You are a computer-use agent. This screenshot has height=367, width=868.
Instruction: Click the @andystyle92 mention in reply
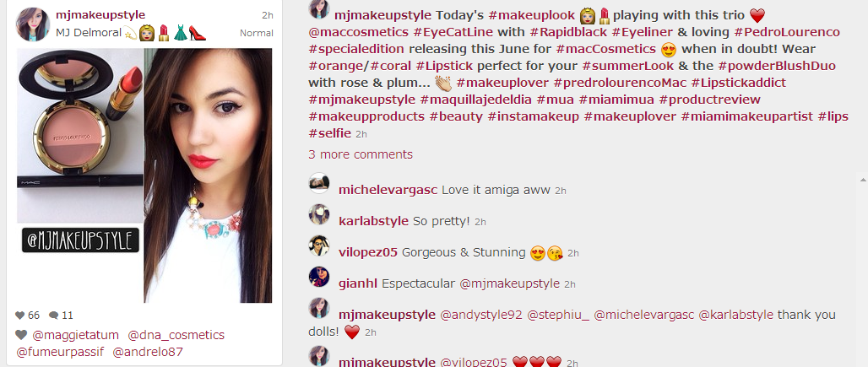(x=481, y=315)
